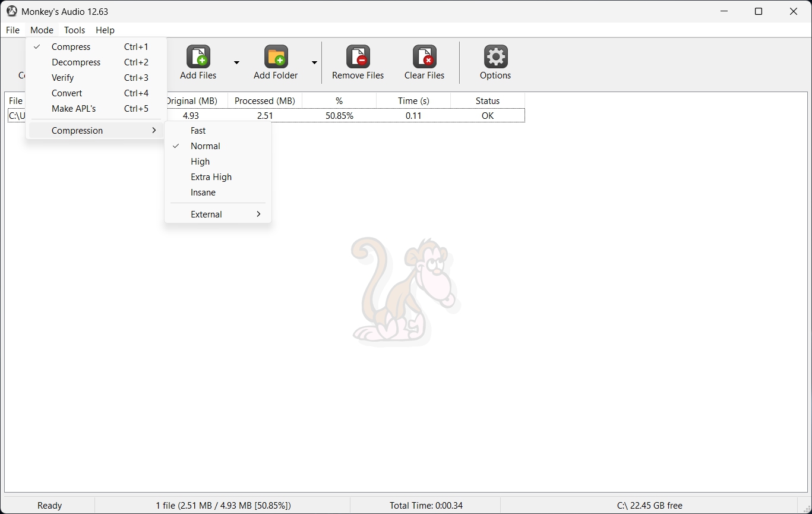
Task: Select Compress mode in the Mode menu
Action: (x=96, y=47)
